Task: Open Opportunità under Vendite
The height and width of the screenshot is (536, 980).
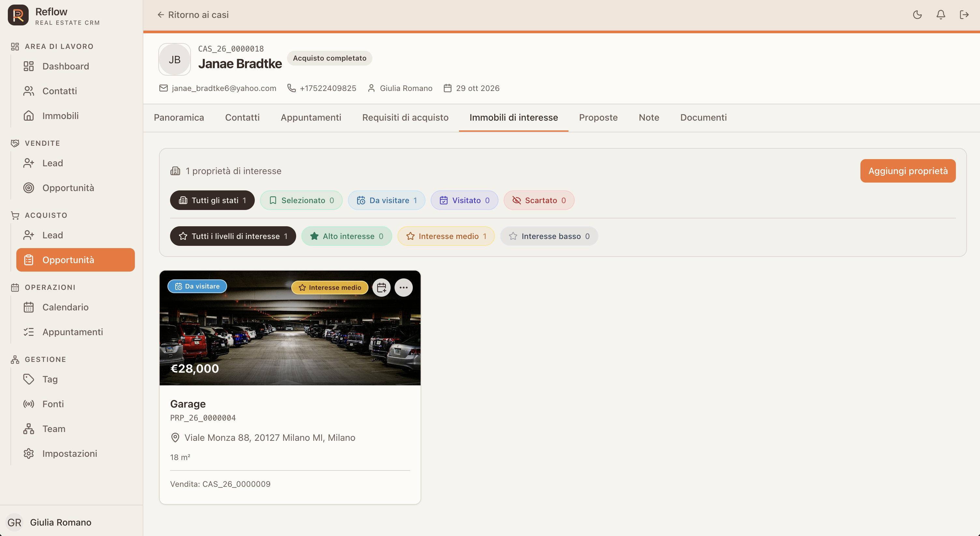Action: coord(75,188)
